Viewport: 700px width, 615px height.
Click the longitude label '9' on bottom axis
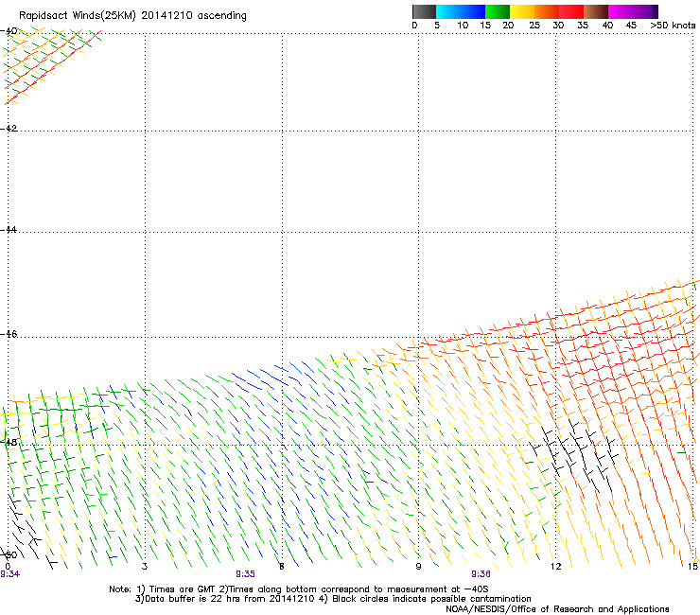[418, 567]
